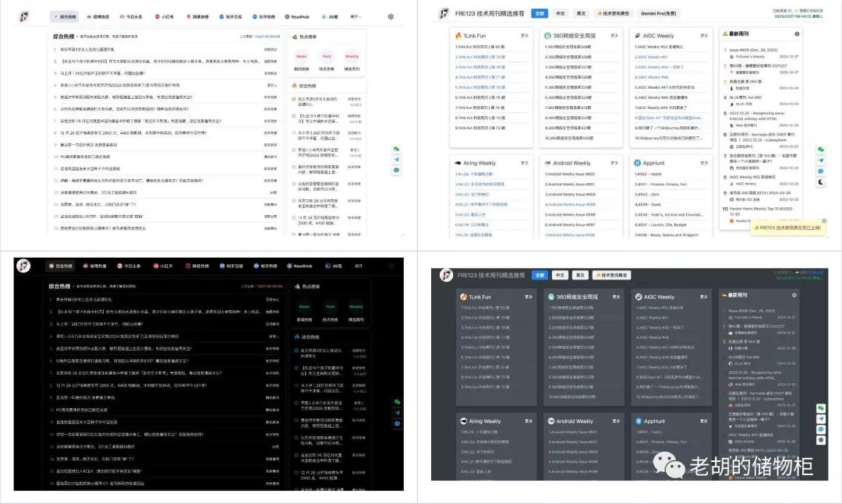The image size is (842, 504).
Task: Click 中文 filter on light weekly page
Action: 560,13
